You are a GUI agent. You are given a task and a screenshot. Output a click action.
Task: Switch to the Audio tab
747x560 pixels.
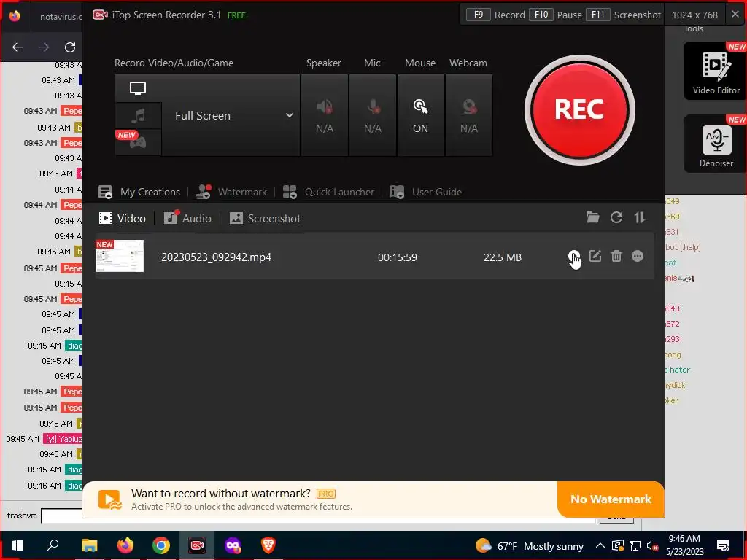(187, 219)
